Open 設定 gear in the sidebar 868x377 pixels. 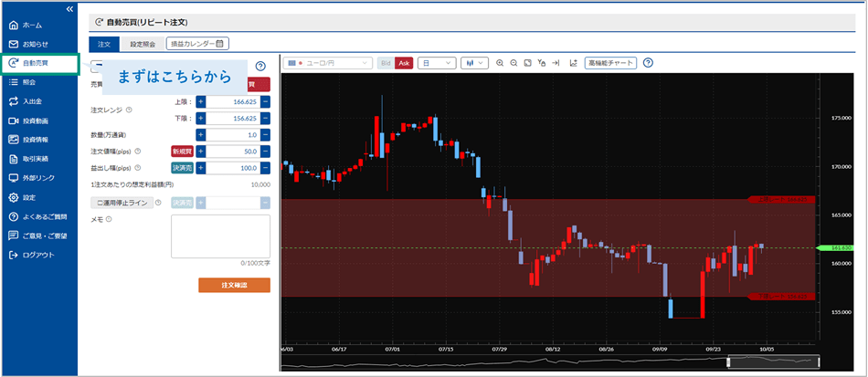click(14, 197)
